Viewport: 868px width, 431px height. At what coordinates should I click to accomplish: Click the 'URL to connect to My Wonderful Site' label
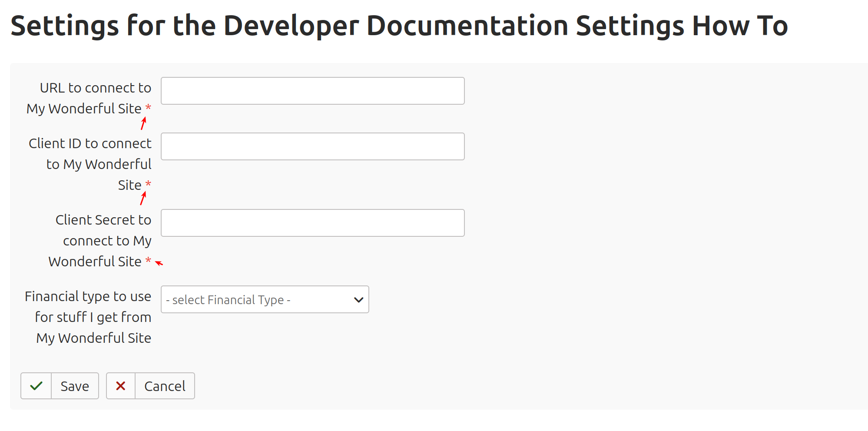click(89, 98)
